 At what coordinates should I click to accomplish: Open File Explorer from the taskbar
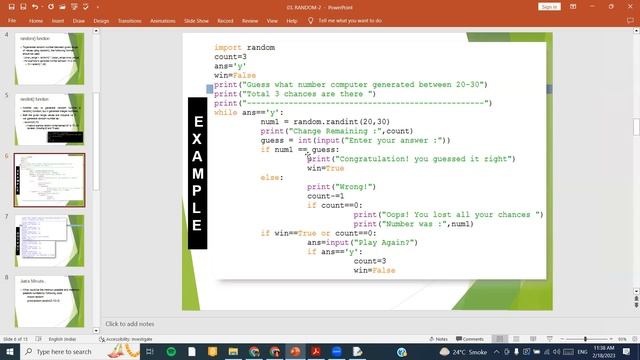(233, 351)
